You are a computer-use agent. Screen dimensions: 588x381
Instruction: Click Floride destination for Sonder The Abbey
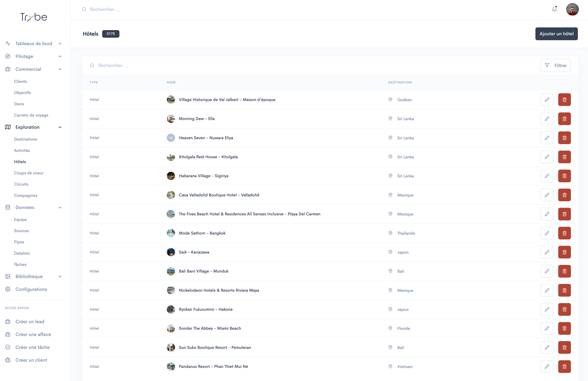tap(403, 328)
